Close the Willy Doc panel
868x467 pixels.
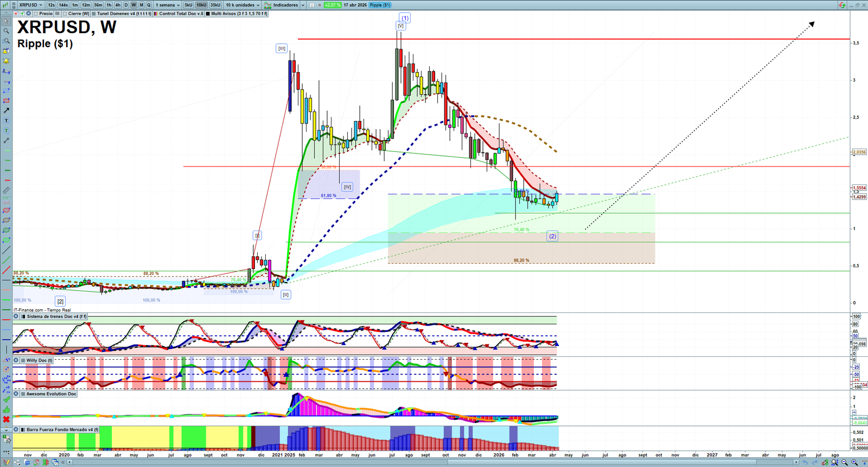click(16, 360)
